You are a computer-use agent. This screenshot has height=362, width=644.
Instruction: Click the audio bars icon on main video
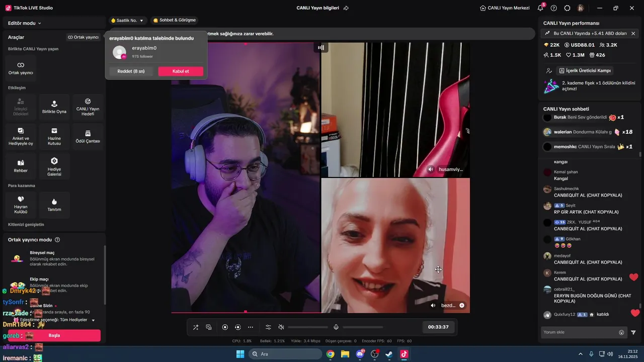(320, 47)
